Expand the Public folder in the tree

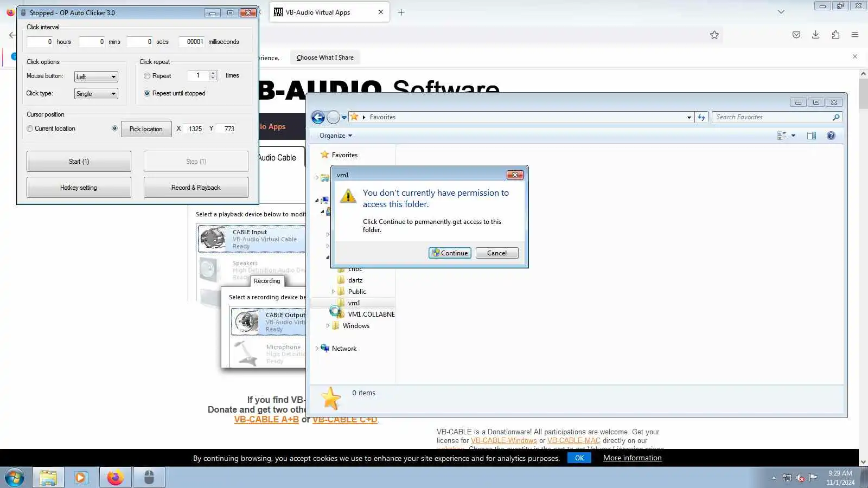[333, 292]
